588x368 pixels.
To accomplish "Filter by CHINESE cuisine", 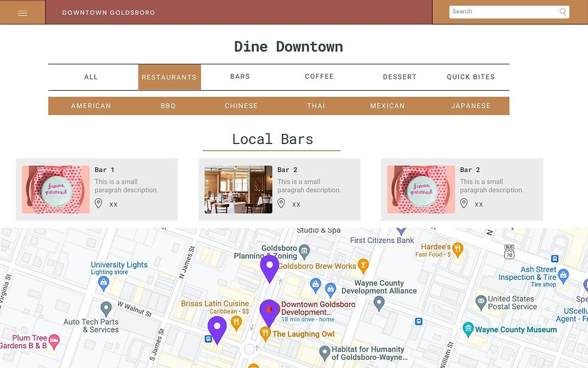I will pos(241,106).
